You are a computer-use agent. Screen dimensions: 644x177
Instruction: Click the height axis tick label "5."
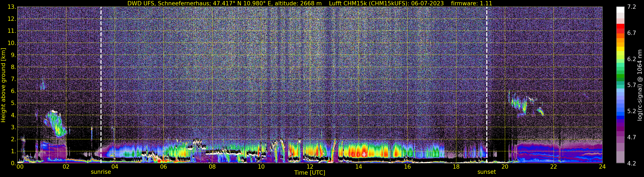click(x=13, y=103)
